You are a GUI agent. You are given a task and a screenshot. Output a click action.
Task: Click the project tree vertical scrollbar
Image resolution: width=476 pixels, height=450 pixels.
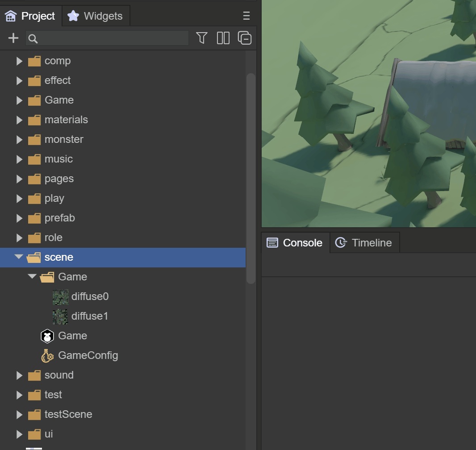pyautogui.click(x=251, y=179)
